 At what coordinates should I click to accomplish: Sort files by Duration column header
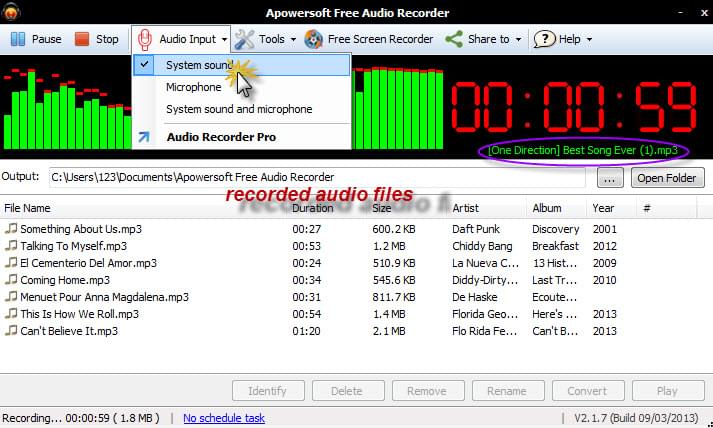[313, 208]
